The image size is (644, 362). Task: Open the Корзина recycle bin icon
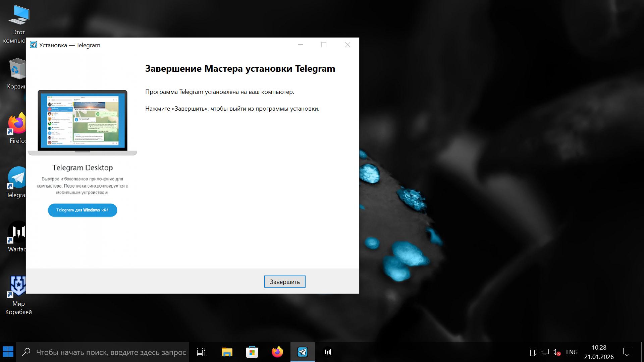(x=17, y=70)
